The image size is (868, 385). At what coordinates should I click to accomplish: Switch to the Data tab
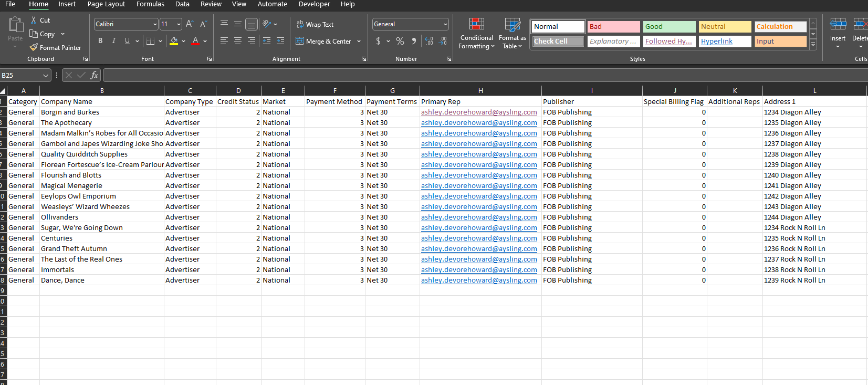pos(182,4)
